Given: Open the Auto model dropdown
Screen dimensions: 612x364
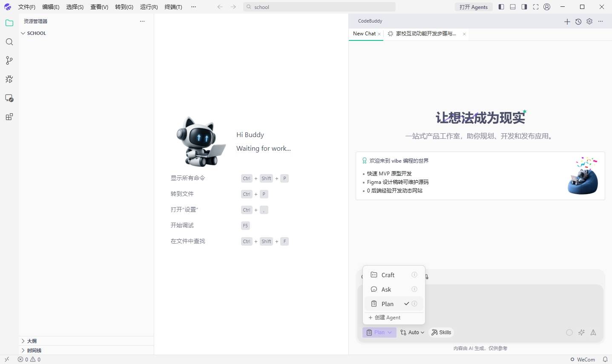Looking at the screenshot, I should point(412,332).
